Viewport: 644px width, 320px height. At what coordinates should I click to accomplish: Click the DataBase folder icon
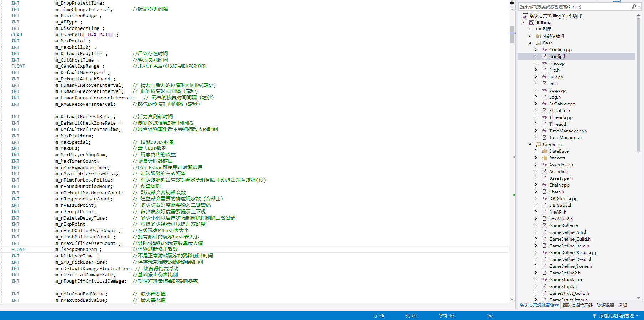[545, 151]
